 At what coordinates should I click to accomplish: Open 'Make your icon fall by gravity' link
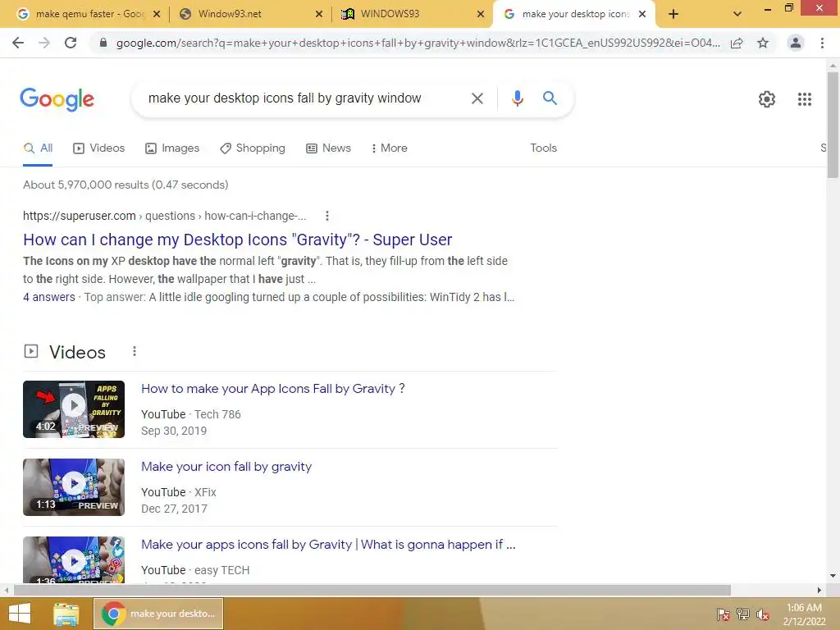click(226, 467)
